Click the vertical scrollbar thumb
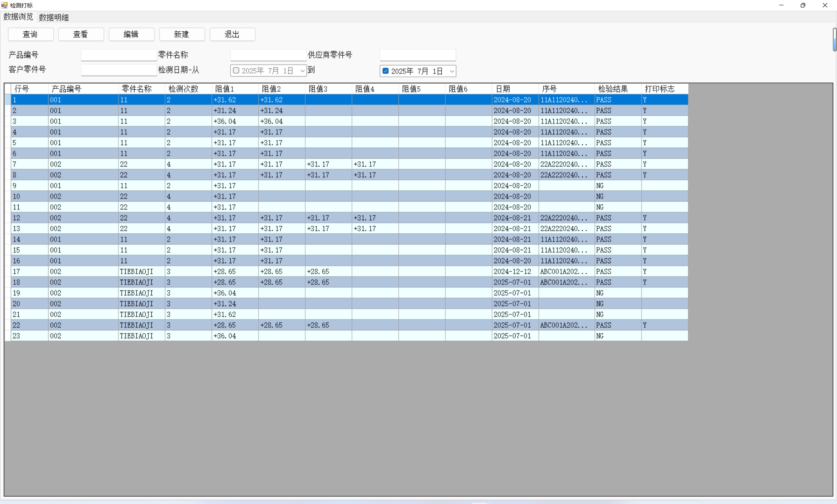Viewport: 837px width, 504px height. click(x=834, y=39)
